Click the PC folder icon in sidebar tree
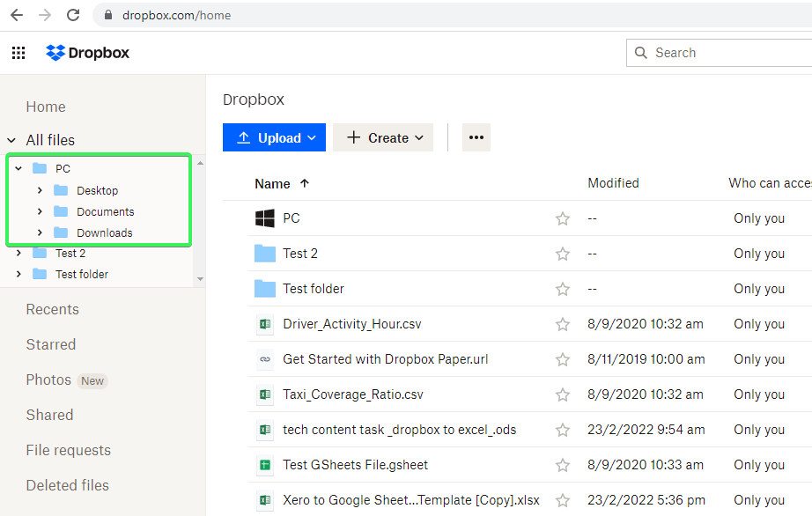Screen dimensions: 812x516 tap(40, 168)
